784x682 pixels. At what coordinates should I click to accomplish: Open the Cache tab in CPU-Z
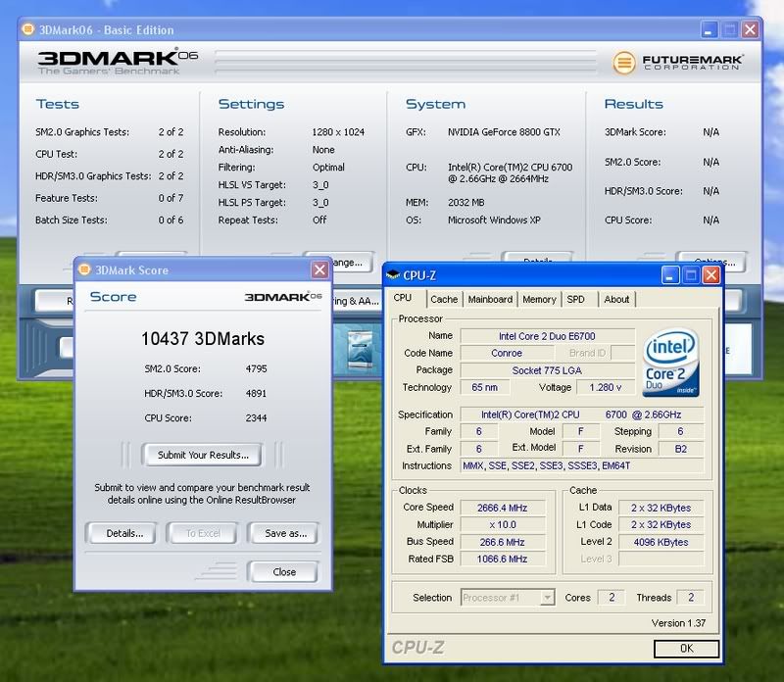pos(444,300)
